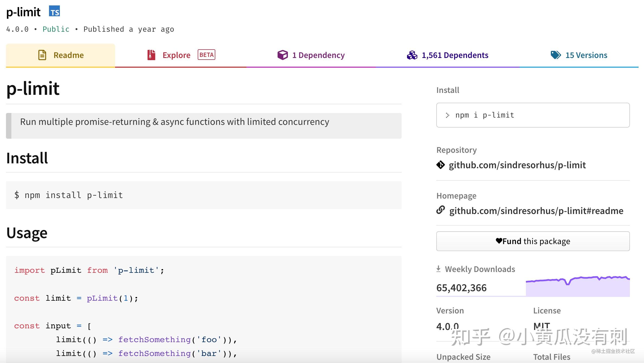The width and height of the screenshot is (644, 363).
Task: Open the 1 Dependency tab
Action: (x=318, y=55)
